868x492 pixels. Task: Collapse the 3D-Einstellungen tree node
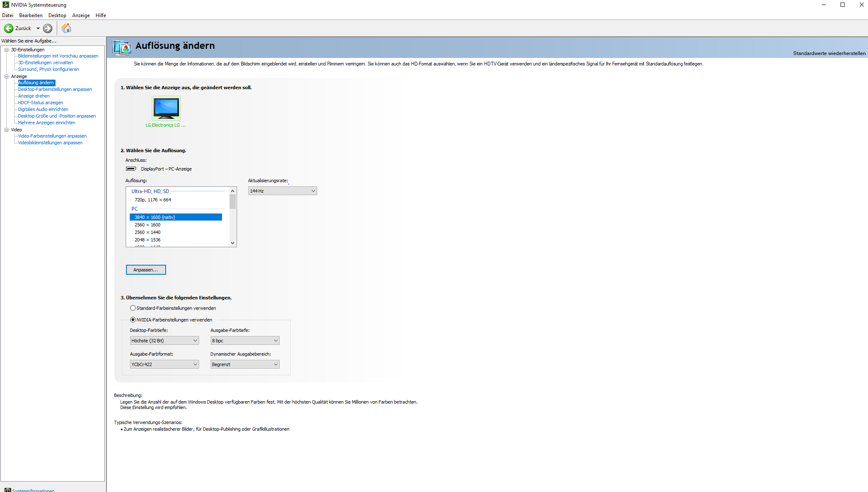(x=7, y=50)
